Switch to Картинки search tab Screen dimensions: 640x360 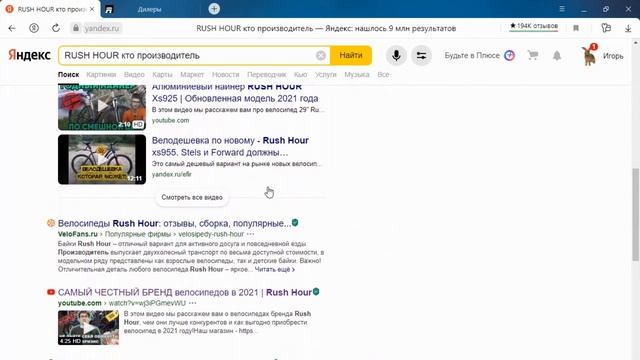101,75
